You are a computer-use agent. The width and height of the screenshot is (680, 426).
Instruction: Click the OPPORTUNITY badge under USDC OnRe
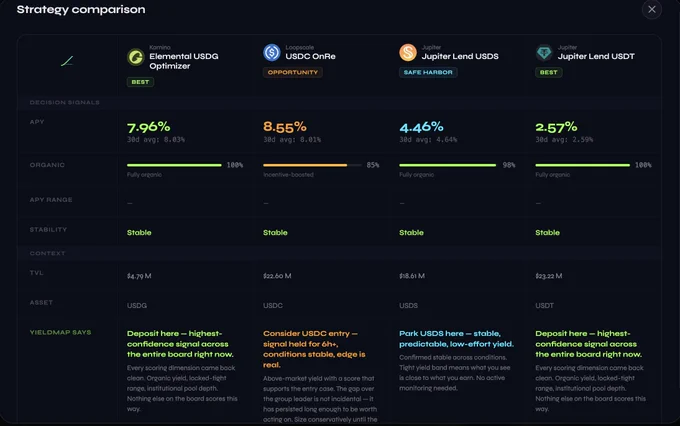coord(293,72)
